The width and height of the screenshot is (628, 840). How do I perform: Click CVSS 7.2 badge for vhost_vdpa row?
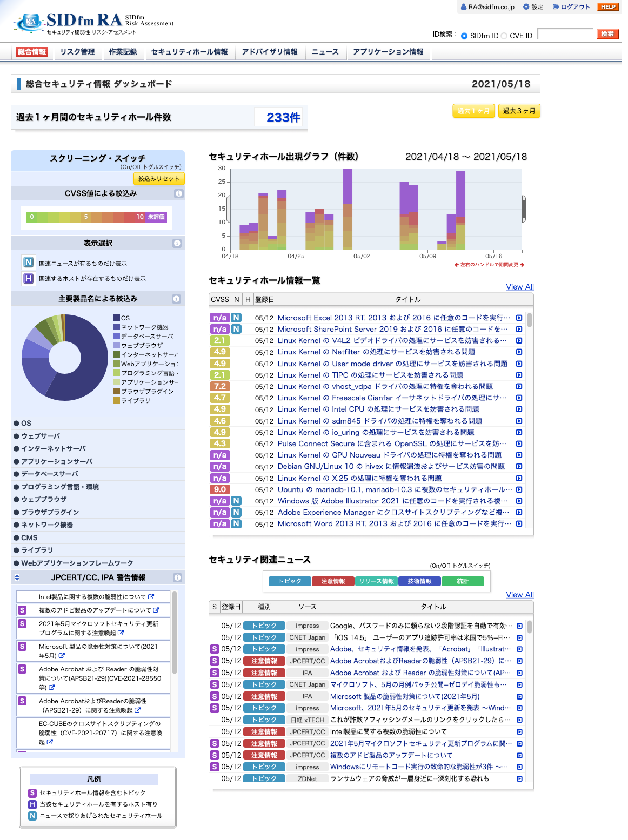[220, 386]
